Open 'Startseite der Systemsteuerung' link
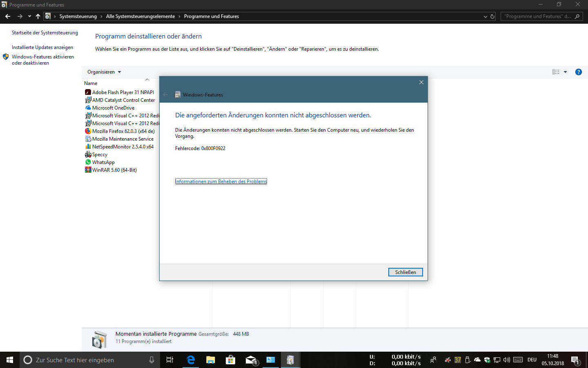 (x=45, y=33)
